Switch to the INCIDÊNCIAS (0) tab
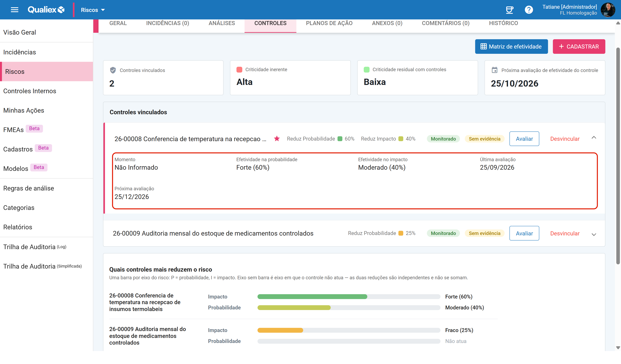Screen dimensions: 621x364 [168, 23]
